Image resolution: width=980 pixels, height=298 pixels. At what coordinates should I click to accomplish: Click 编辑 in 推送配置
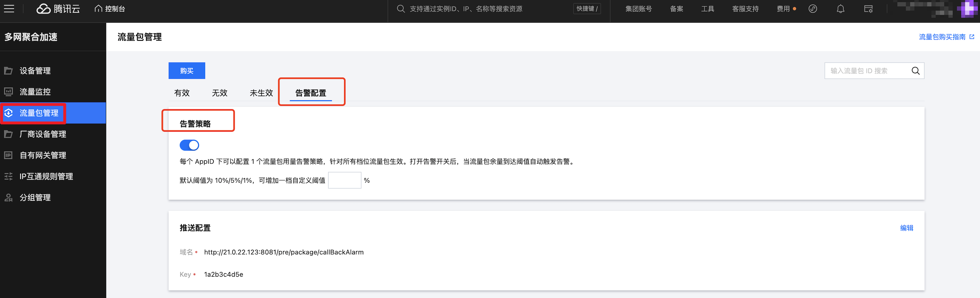907,228
